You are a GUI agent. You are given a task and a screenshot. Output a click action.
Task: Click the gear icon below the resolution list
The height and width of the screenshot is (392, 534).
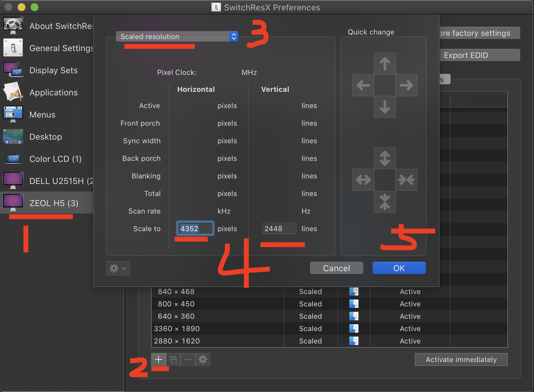pyautogui.click(x=203, y=359)
